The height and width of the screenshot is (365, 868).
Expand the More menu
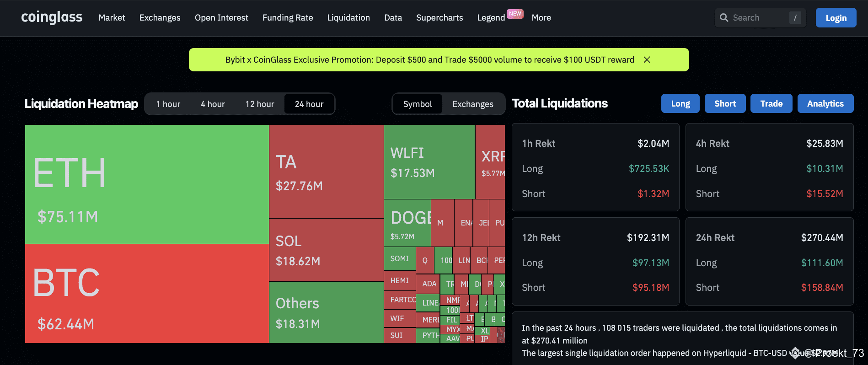(541, 18)
